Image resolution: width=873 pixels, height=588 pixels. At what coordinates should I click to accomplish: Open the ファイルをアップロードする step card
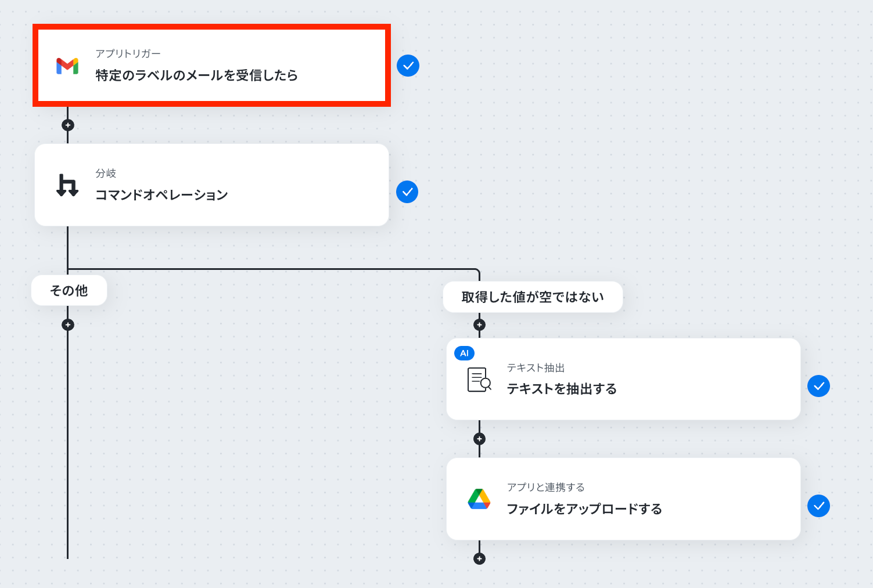point(623,499)
